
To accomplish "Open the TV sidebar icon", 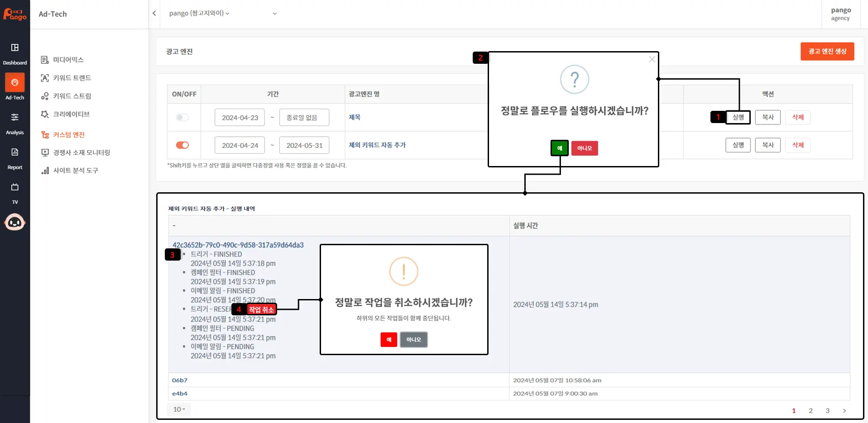I will point(15,187).
